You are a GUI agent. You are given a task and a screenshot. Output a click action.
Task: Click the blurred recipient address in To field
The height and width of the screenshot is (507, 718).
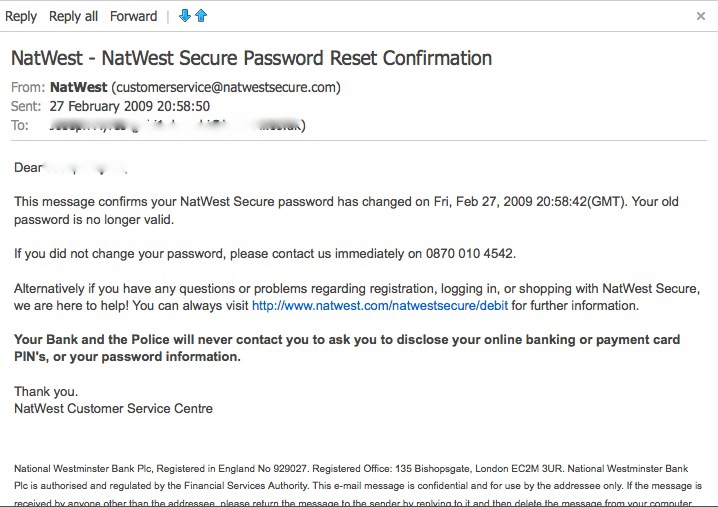pos(177,125)
